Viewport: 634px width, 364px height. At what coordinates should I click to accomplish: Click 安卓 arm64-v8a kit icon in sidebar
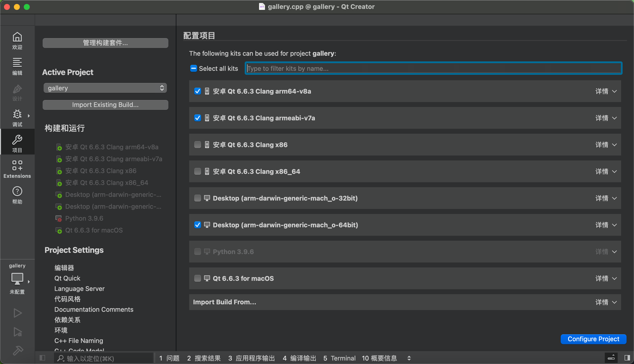coord(59,147)
